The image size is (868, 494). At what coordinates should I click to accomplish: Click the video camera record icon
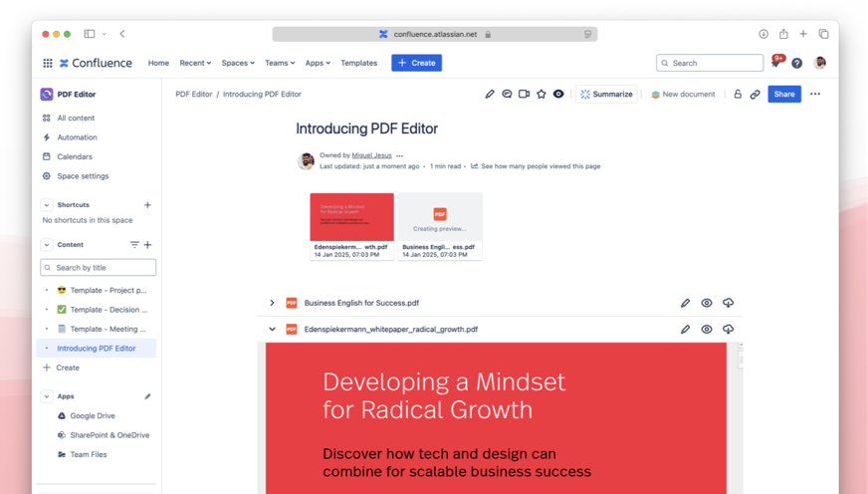[x=524, y=95]
